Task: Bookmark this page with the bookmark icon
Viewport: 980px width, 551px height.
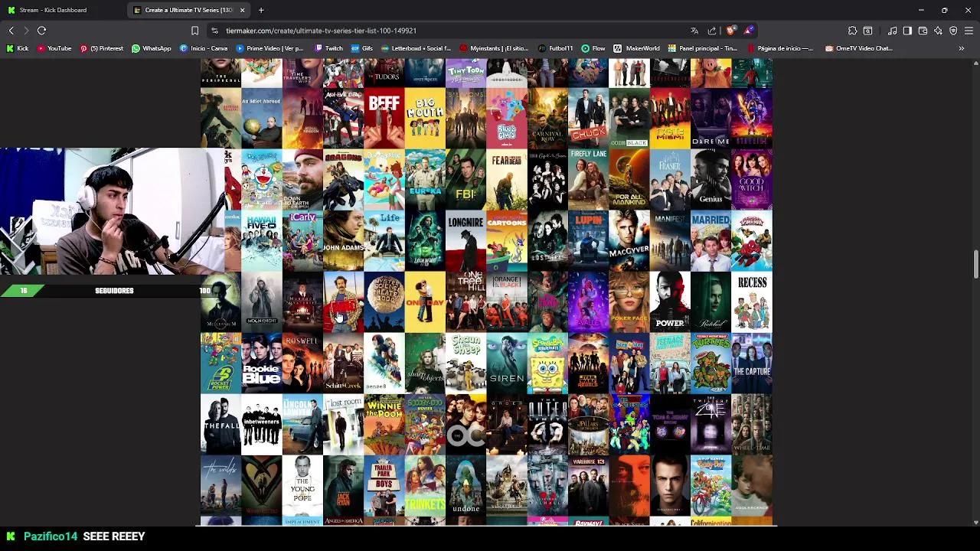Action: coord(194,31)
